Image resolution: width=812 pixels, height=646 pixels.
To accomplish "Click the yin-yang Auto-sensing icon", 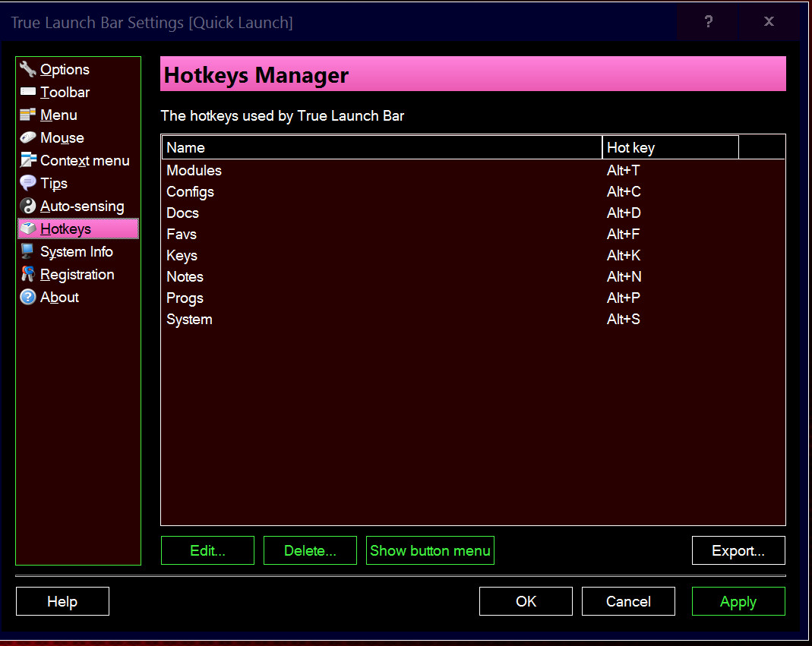I will 28,206.
